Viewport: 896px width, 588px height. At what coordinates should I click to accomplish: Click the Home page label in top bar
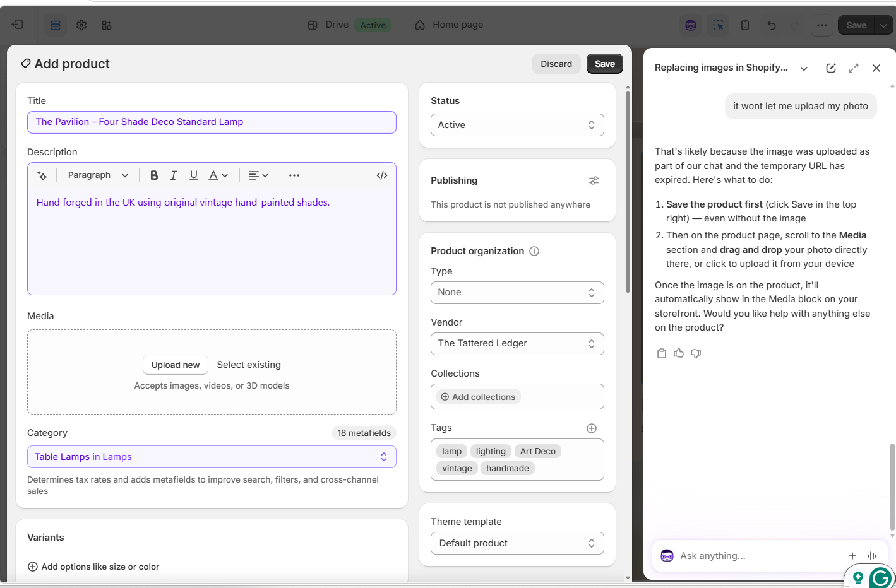click(458, 25)
